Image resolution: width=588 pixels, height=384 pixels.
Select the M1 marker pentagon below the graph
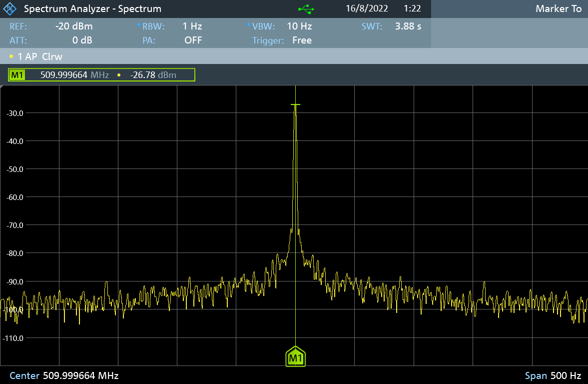[295, 356]
